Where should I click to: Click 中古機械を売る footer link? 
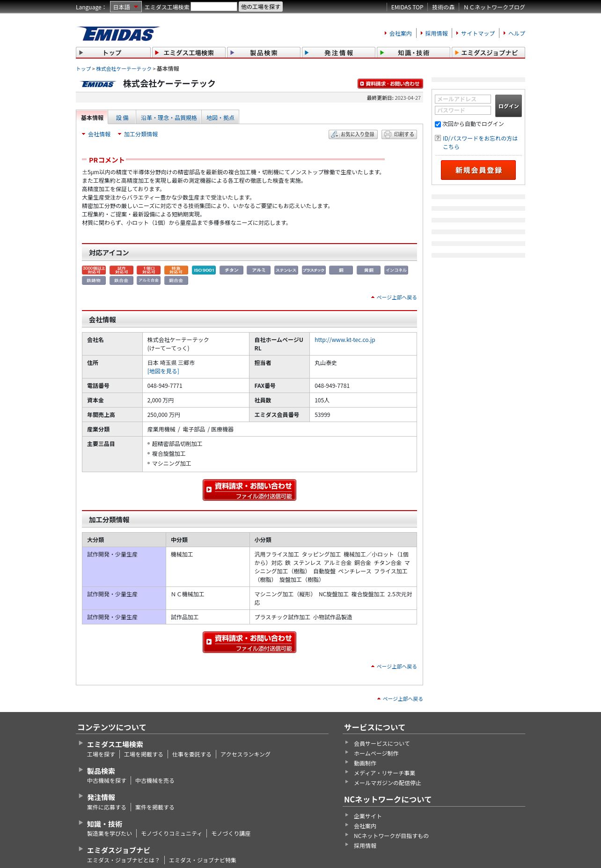pos(154,781)
